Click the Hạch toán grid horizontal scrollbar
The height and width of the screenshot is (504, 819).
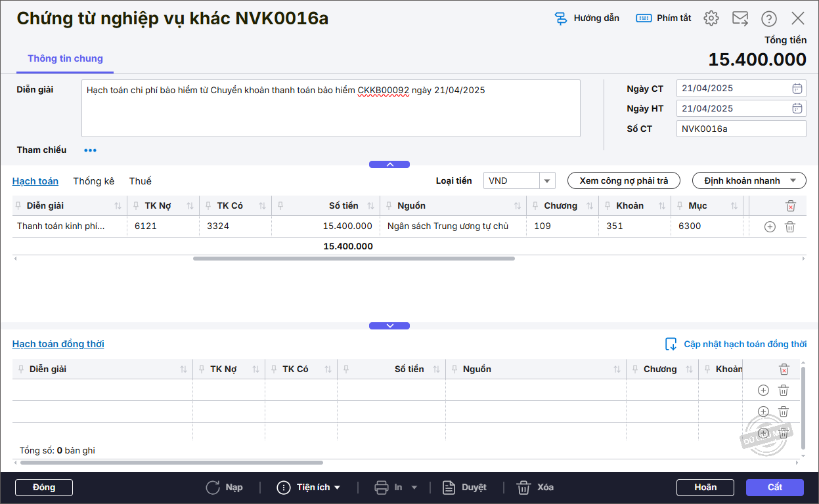tap(353, 259)
